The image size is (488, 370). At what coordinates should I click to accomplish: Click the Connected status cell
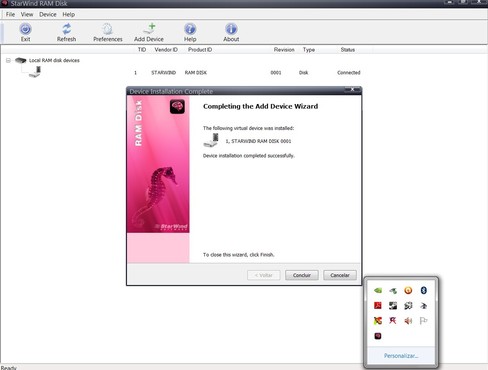349,73
